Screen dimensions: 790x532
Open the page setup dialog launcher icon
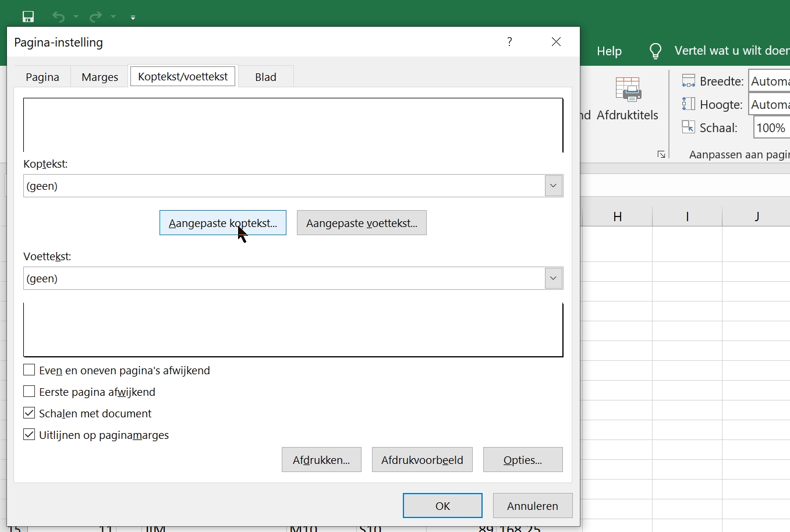[x=661, y=154]
